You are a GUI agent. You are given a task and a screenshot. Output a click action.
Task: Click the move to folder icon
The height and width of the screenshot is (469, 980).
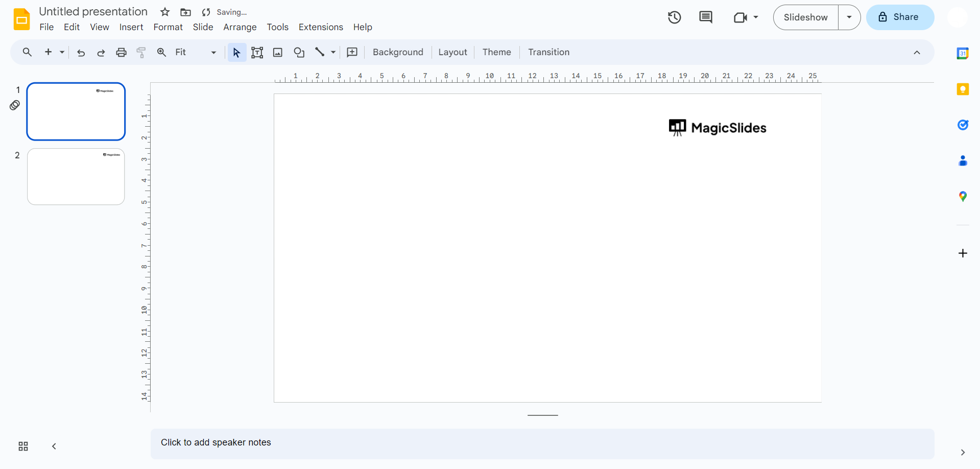point(186,12)
